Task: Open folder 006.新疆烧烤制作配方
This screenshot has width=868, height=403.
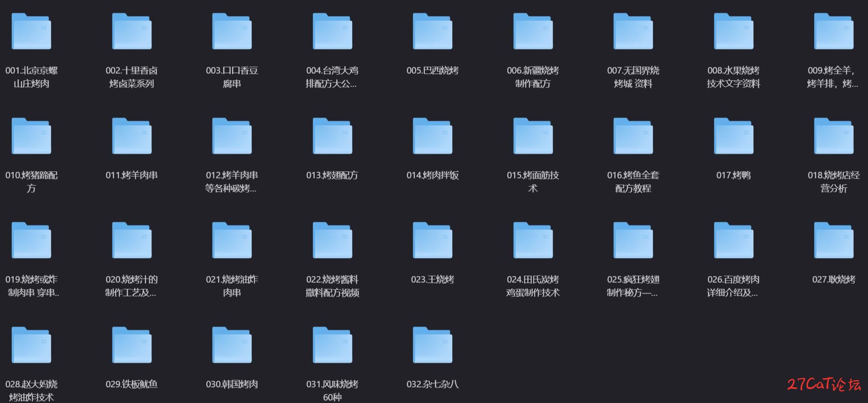Action: coord(533,31)
